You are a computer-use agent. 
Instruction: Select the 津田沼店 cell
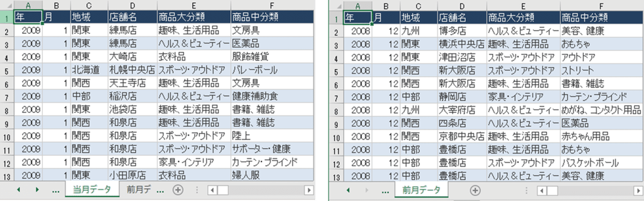click(462, 57)
